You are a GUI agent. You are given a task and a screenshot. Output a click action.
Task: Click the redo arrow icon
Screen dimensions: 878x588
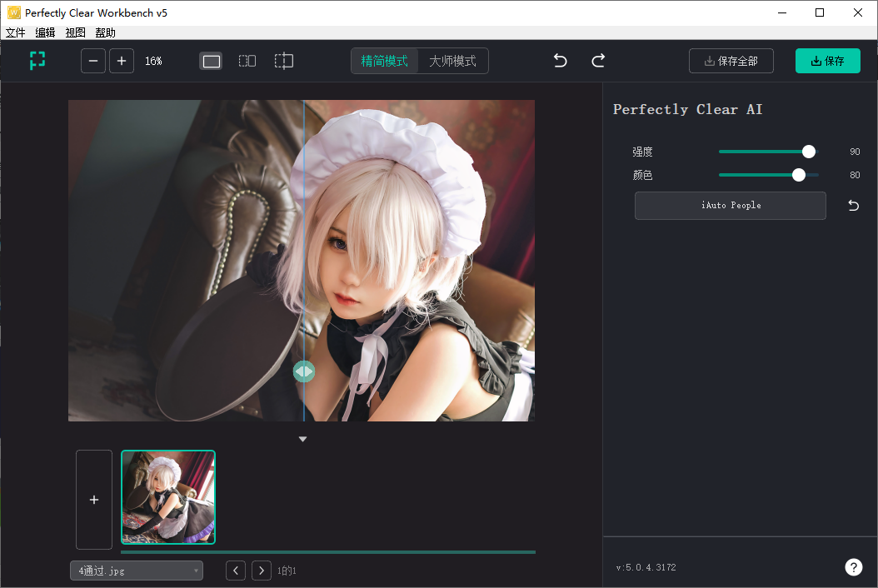pyautogui.click(x=598, y=61)
